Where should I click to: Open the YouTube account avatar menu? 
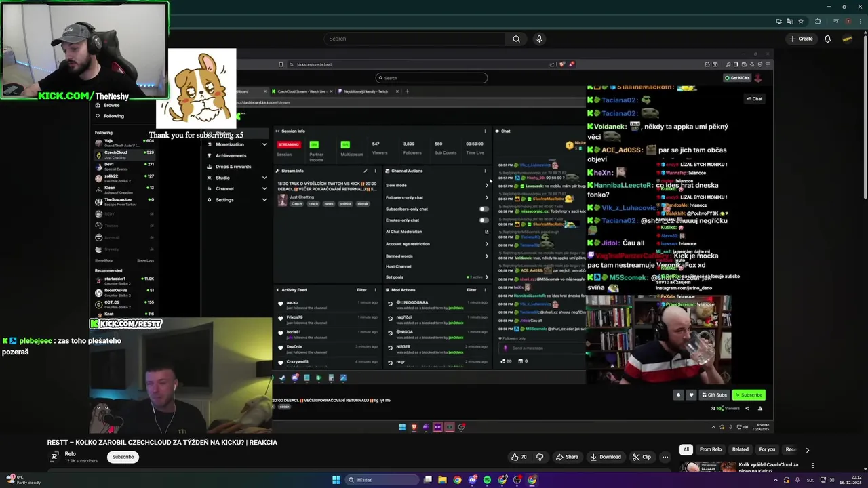tap(847, 39)
